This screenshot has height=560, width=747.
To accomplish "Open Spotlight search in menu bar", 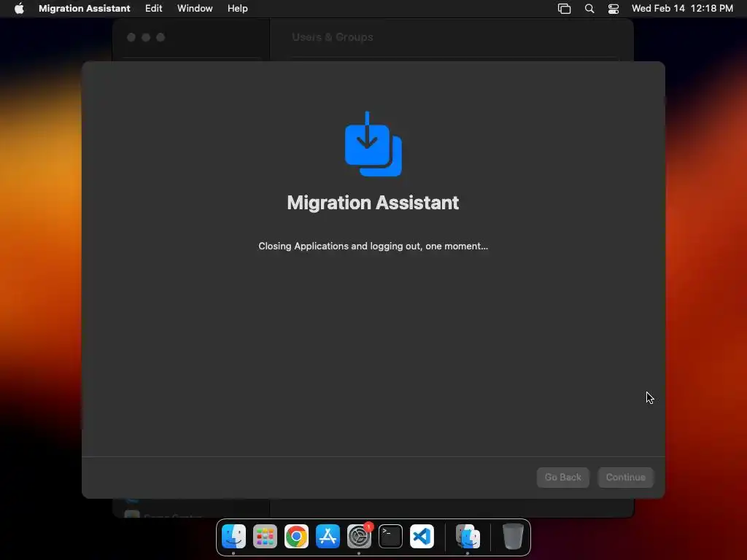I will [589, 9].
